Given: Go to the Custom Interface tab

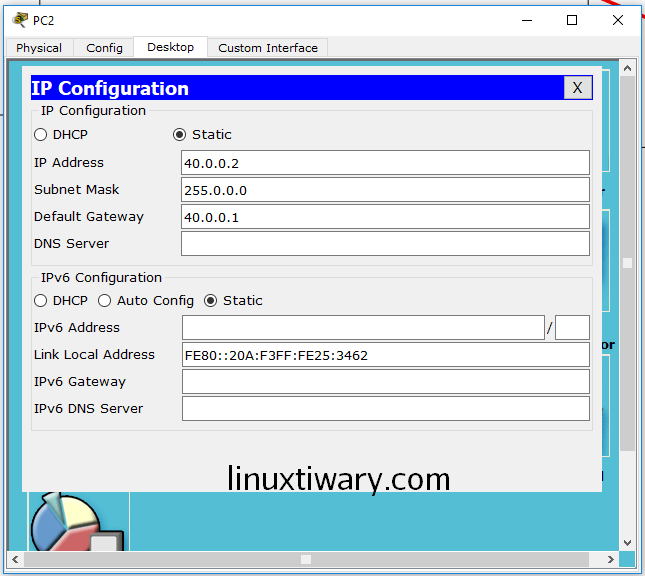Looking at the screenshot, I should (x=267, y=48).
